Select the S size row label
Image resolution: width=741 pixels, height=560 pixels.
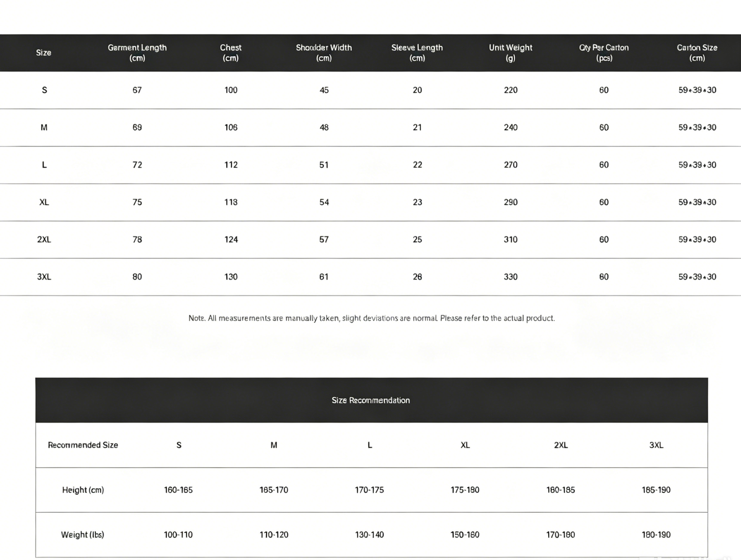point(44,90)
